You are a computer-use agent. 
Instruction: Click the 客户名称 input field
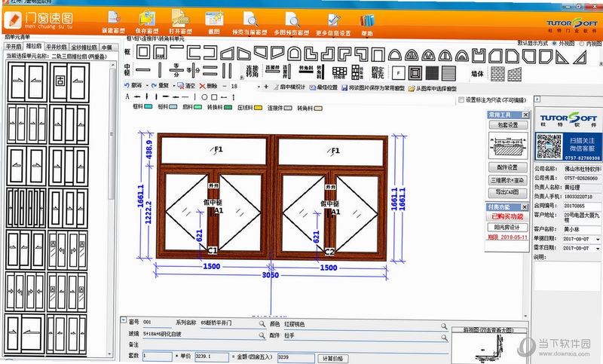582,229
